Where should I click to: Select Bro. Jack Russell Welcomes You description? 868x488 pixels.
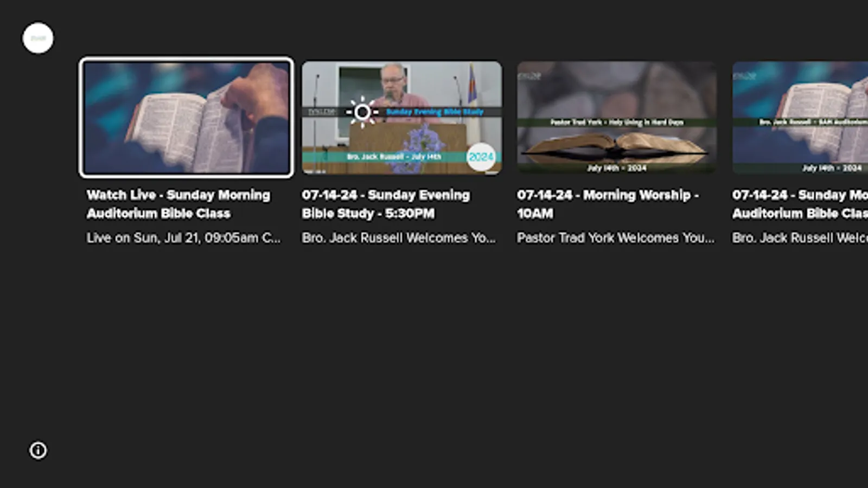click(x=400, y=237)
